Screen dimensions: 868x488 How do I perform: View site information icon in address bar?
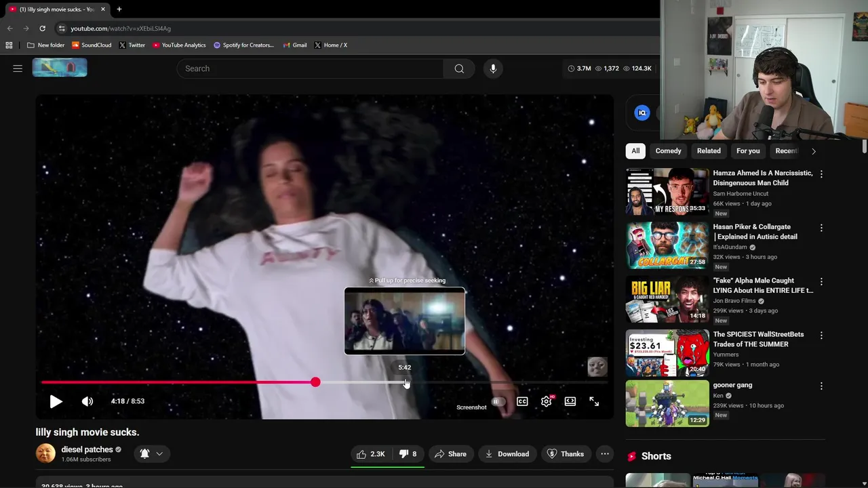pyautogui.click(x=62, y=28)
